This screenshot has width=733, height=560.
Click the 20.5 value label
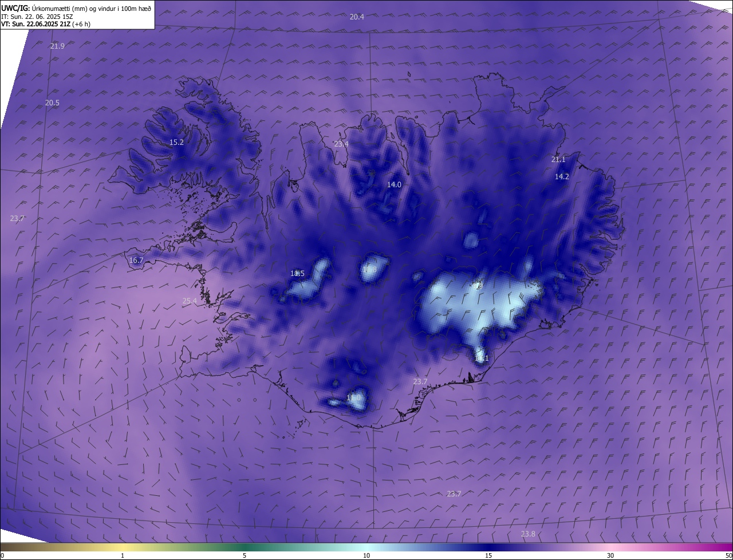[52, 102]
